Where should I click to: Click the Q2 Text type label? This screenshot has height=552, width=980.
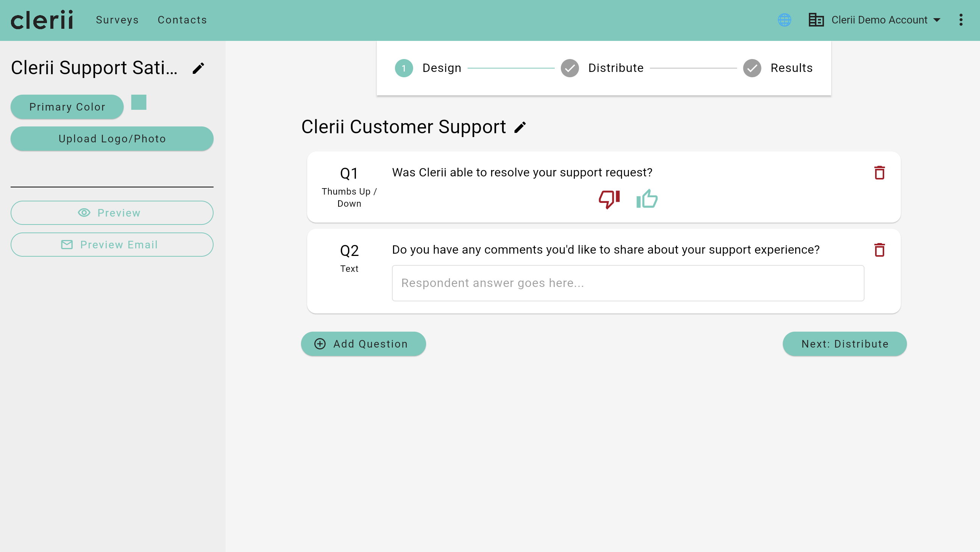point(349,269)
